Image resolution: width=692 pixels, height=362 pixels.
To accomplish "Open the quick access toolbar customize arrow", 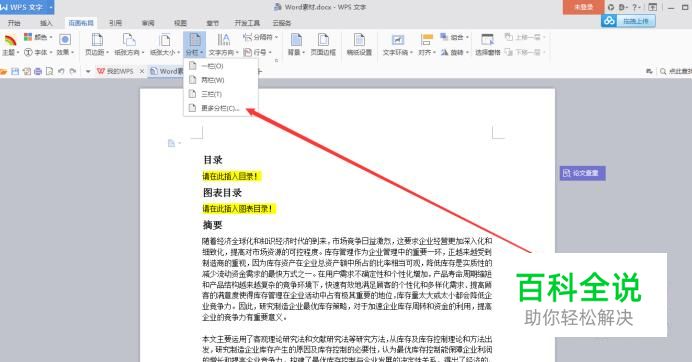I will point(87,71).
